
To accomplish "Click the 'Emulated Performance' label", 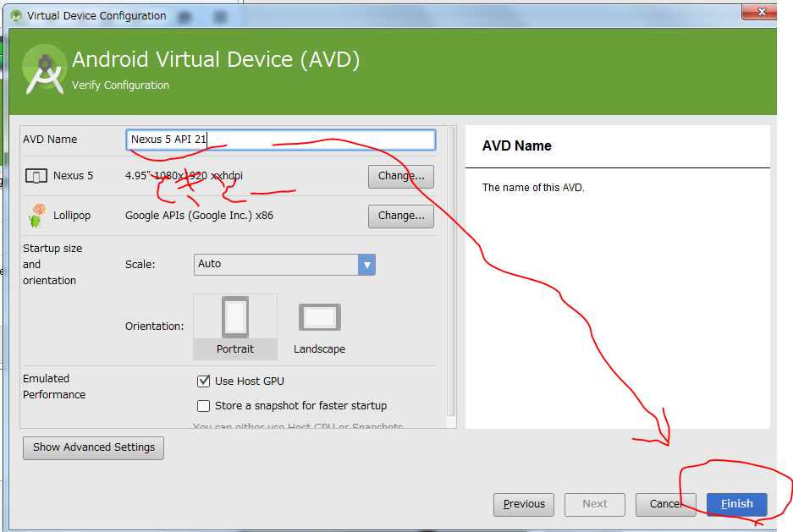I will coord(54,387).
